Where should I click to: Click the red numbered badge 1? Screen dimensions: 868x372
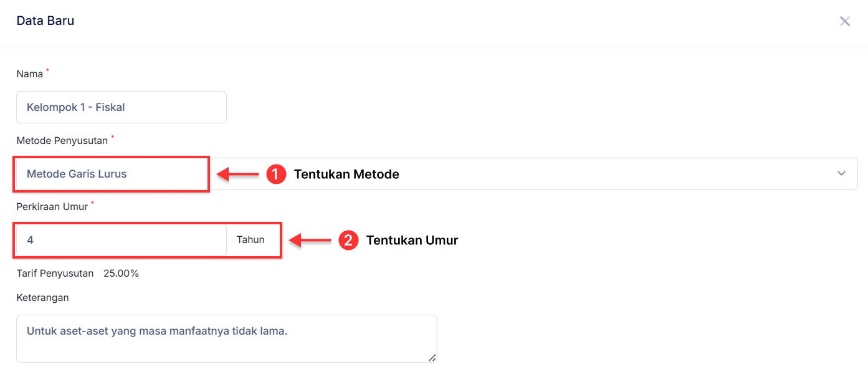click(x=276, y=174)
